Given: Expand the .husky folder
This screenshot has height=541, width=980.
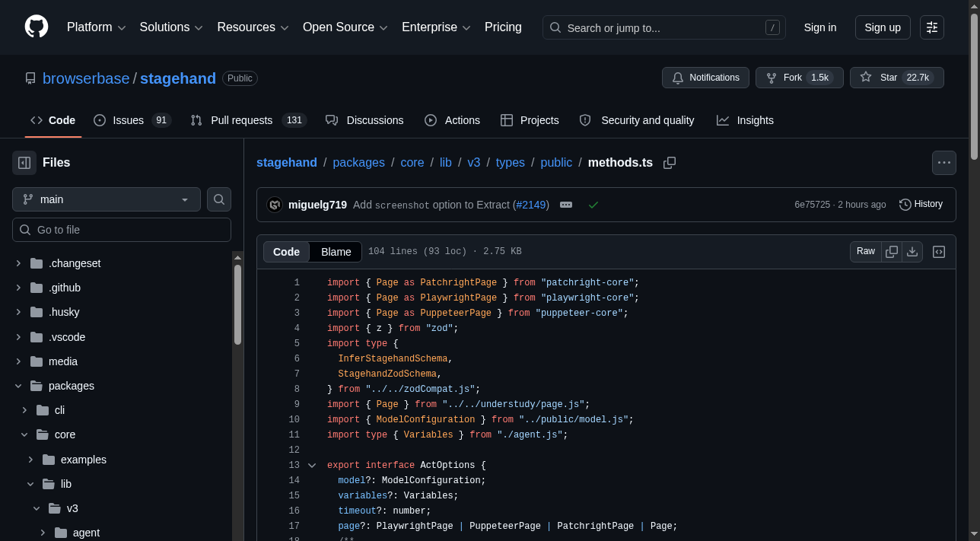Looking at the screenshot, I should (18, 312).
